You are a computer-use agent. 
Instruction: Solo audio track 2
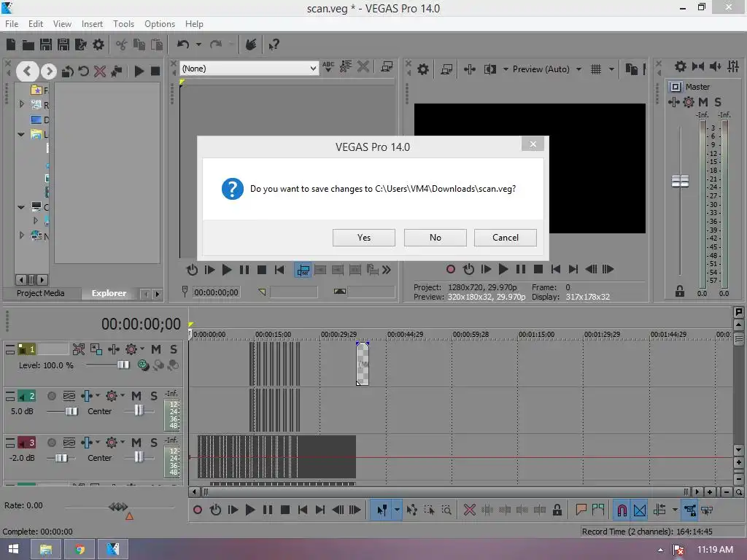(153, 396)
